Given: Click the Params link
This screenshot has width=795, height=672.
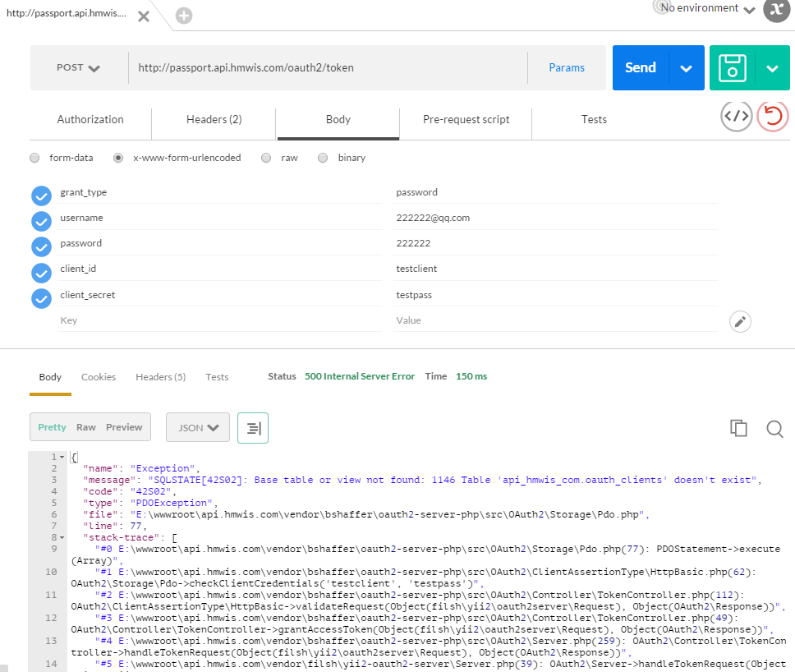Looking at the screenshot, I should [x=567, y=68].
